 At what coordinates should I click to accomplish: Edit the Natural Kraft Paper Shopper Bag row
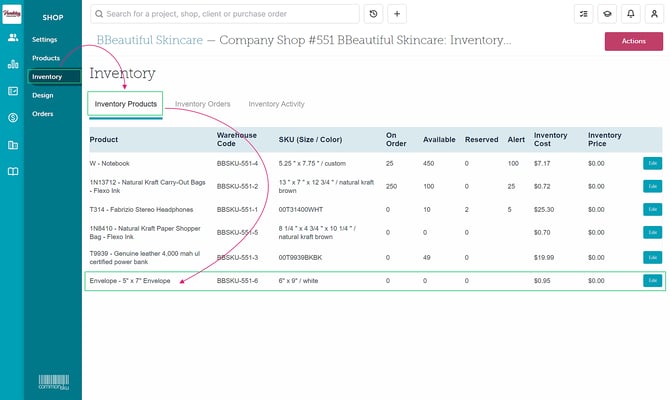pos(652,232)
